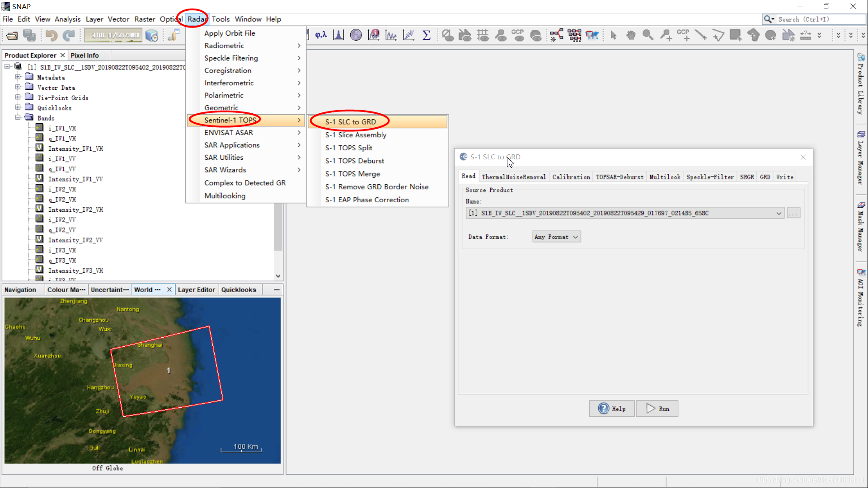The height and width of the screenshot is (488, 868).
Task: Click the Undo arrow icon
Action: 51,35
